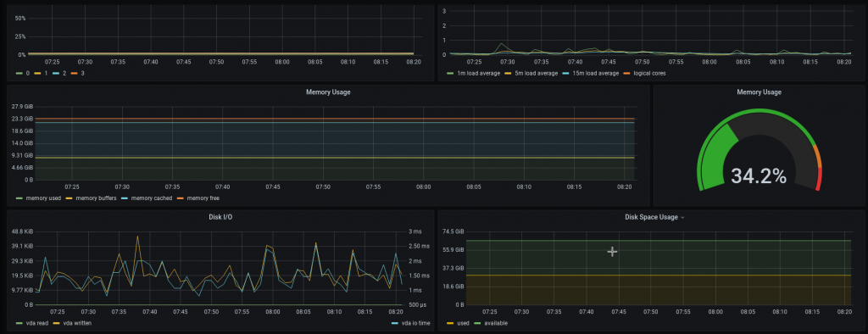Click the '74.5 GiB' disk space axis label

pos(453,231)
